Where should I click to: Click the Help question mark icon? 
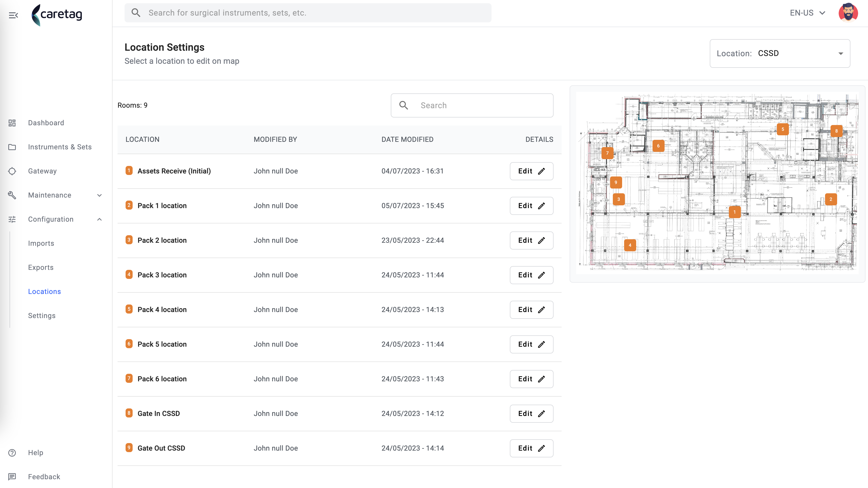(x=12, y=453)
